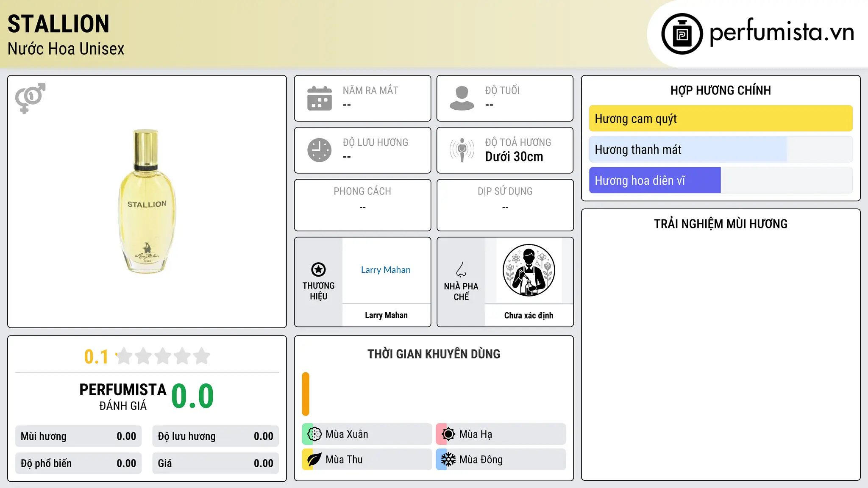Click the Độ tuổi label
Image resolution: width=868 pixels, height=488 pixels.
pyautogui.click(x=502, y=90)
